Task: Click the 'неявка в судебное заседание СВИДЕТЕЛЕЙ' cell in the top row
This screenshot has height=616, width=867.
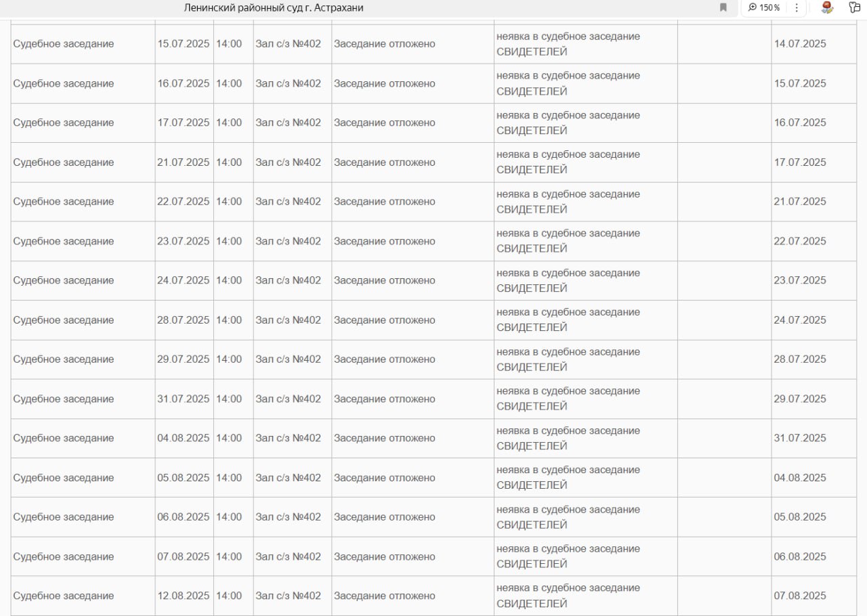Action: (x=568, y=44)
